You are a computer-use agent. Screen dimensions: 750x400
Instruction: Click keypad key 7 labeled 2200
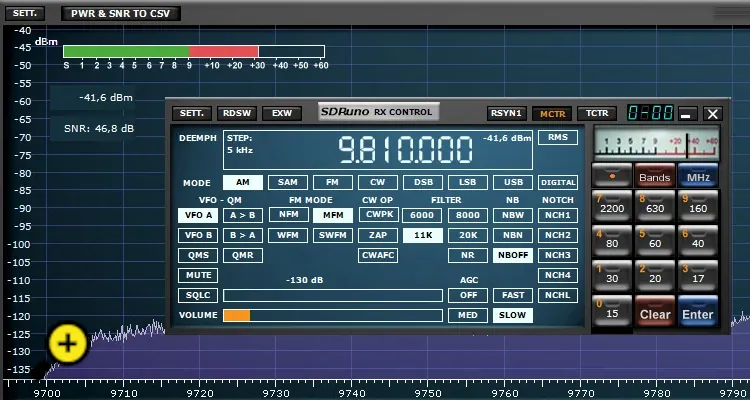612,207
